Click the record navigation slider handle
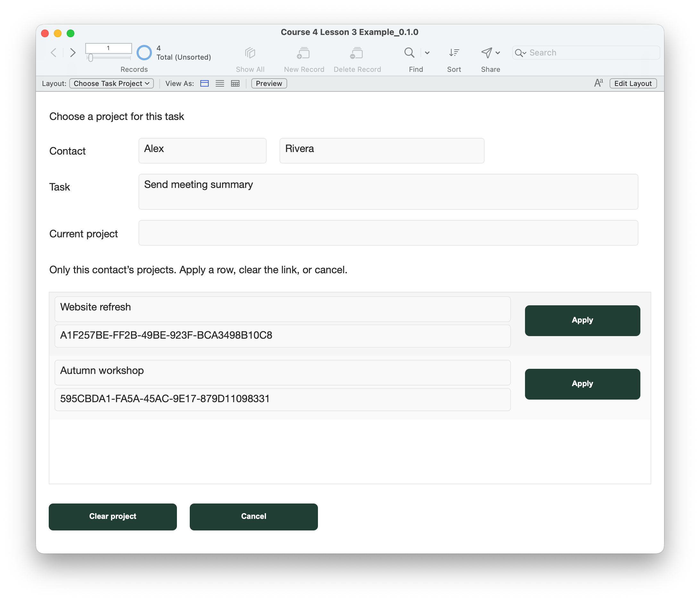Image resolution: width=700 pixels, height=601 pixels. [90, 58]
